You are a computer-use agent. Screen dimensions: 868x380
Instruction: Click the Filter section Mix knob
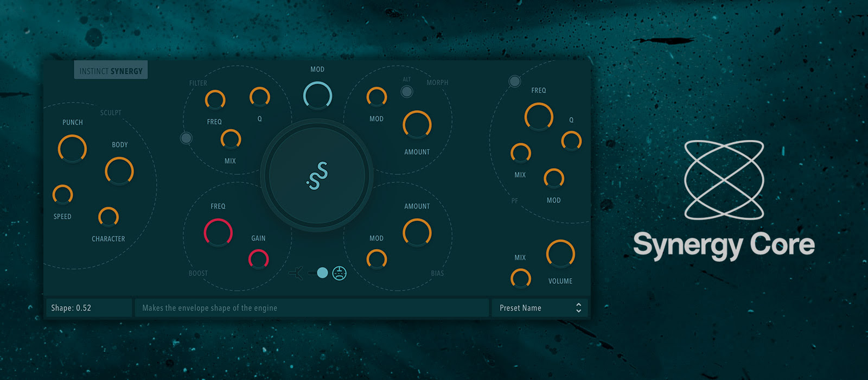pyautogui.click(x=231, y=140)
